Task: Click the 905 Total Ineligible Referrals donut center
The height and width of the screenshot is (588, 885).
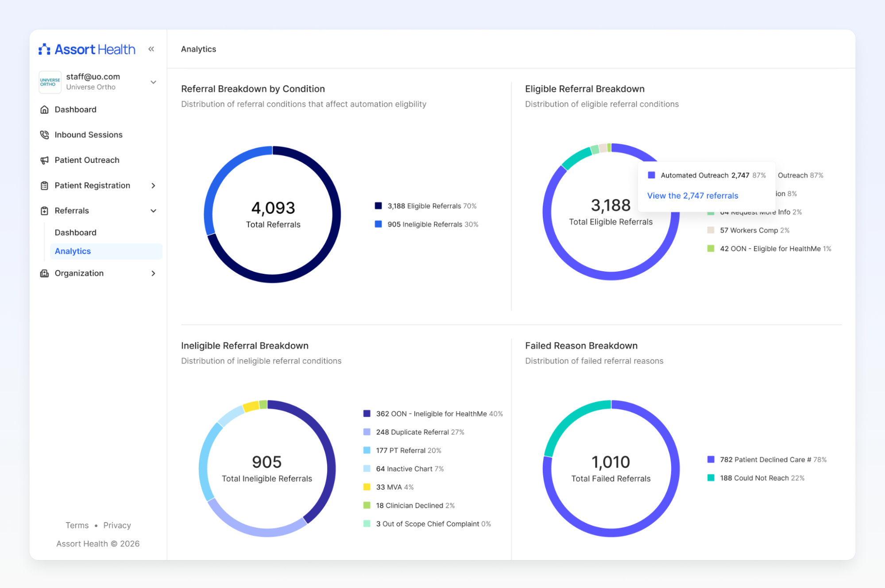Action: coord(267,469)
